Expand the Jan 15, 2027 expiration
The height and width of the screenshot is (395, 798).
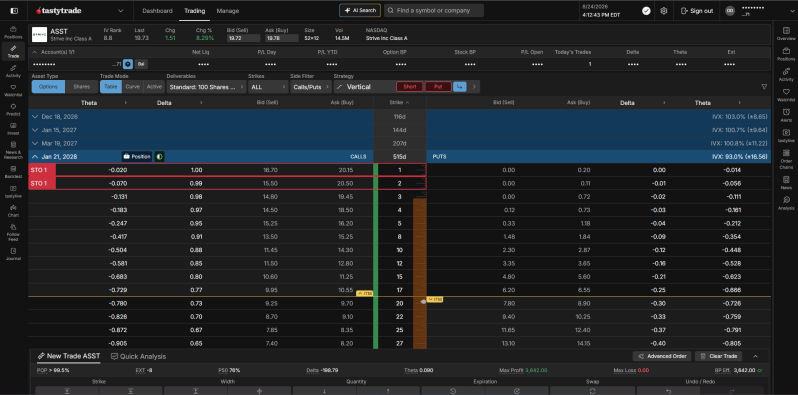35,130
